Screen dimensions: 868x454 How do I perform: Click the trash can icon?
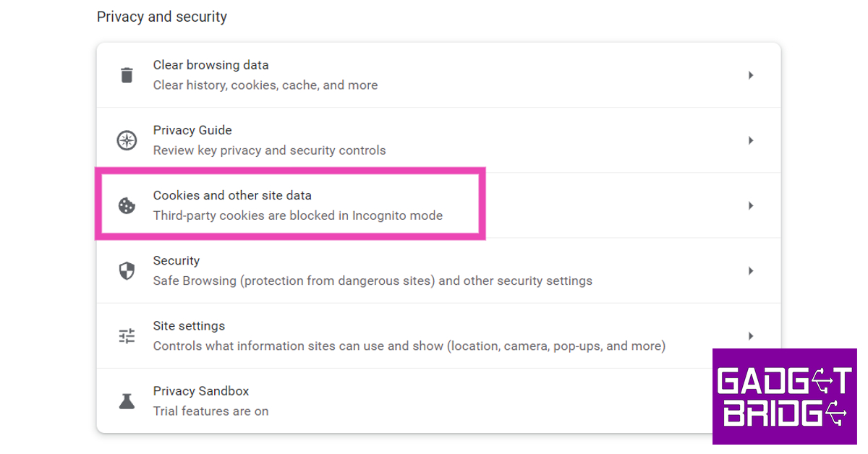(127, 75)
